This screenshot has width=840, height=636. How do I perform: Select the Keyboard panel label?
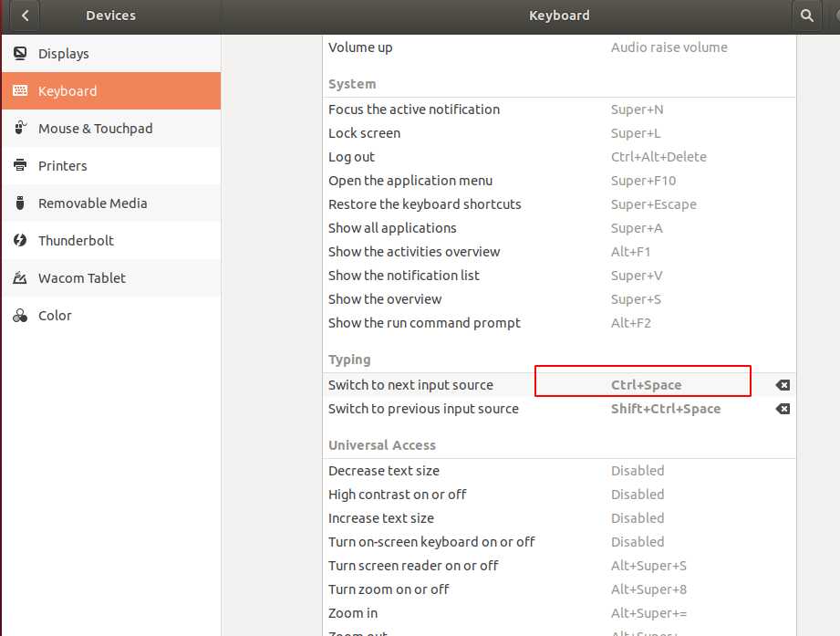click(x=67, y=91)
